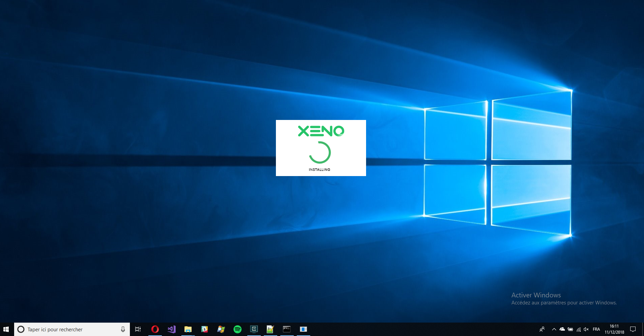Unmute the muted volume speaker icon
Viewport: 644px width, 336px height.
click(586, 329)
